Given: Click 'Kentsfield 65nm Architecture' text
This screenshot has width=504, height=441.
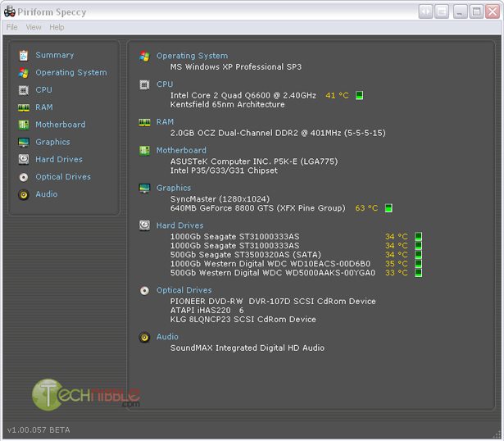Looking at the screenshot, I should point(227,105).
